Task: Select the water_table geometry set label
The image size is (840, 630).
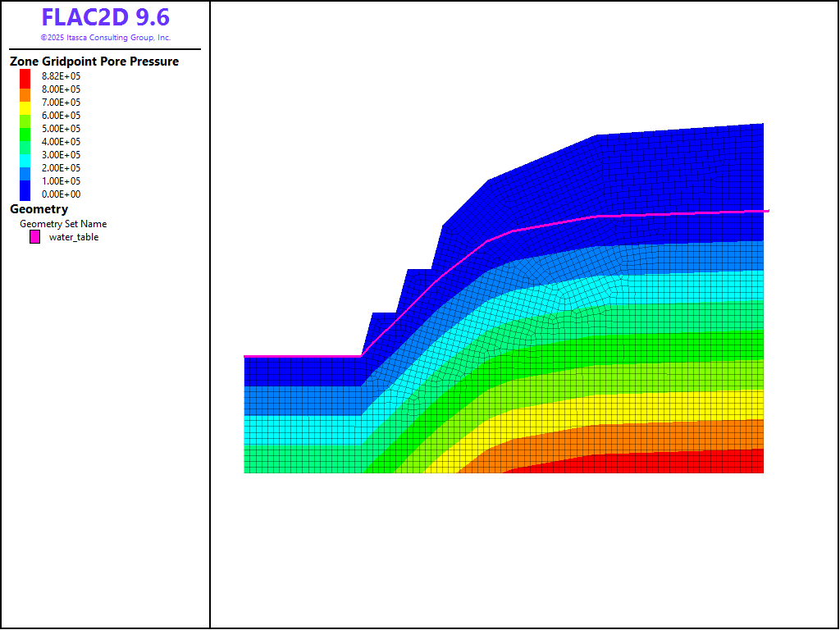Action: (x=74, y=237)
